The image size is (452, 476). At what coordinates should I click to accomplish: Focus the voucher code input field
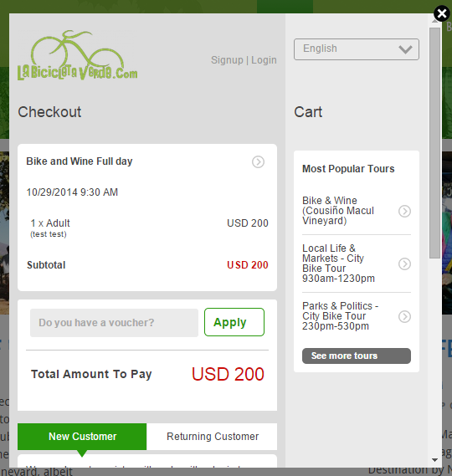pos(114,323)
